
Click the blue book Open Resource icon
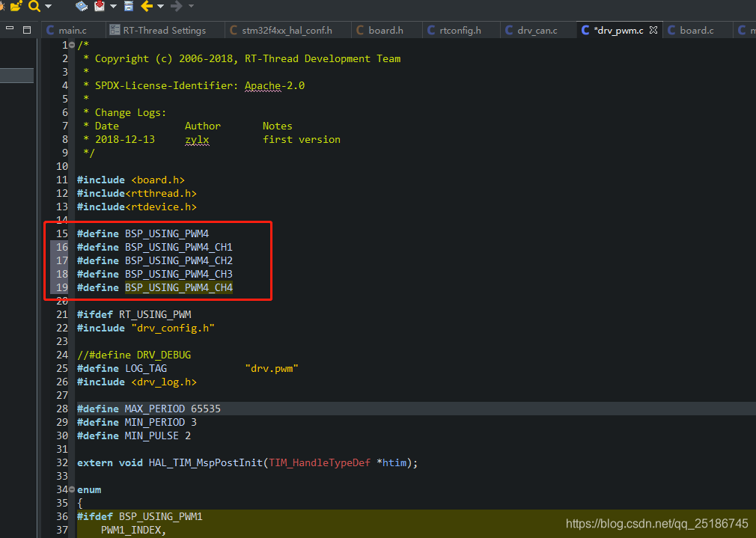tap(81, 6)
